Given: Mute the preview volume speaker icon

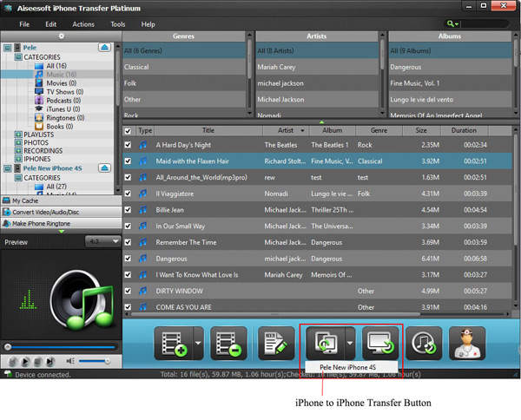Looking at the screenshot, I should click(x=70, y=361).
